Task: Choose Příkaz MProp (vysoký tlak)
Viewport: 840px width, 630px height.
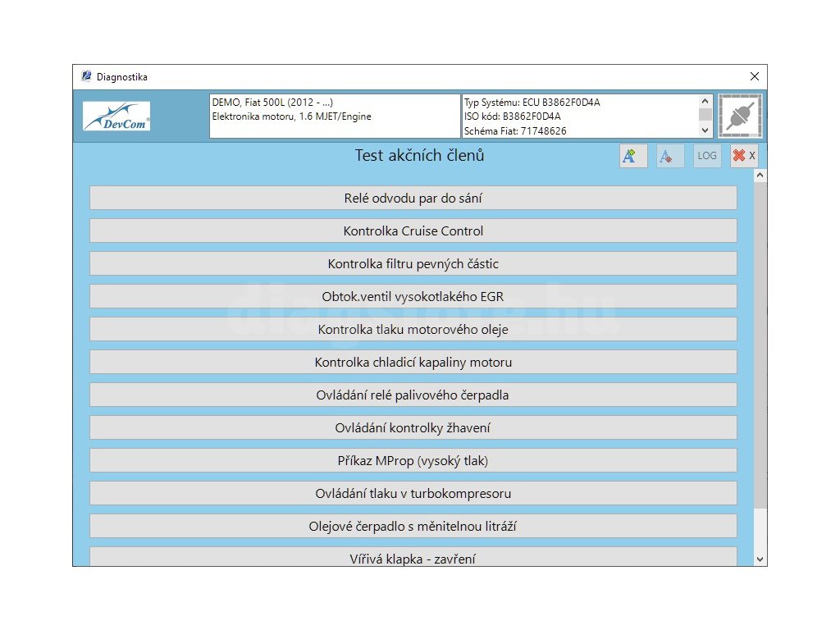Action: point(413,461)
